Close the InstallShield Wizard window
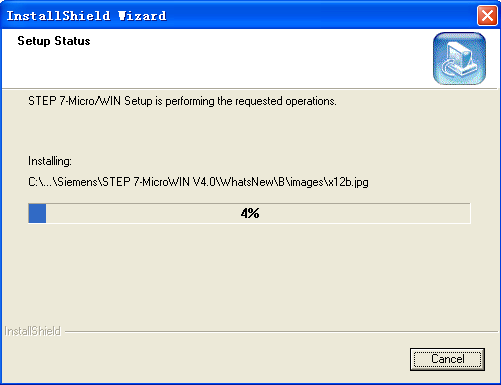 coord(487,16)
